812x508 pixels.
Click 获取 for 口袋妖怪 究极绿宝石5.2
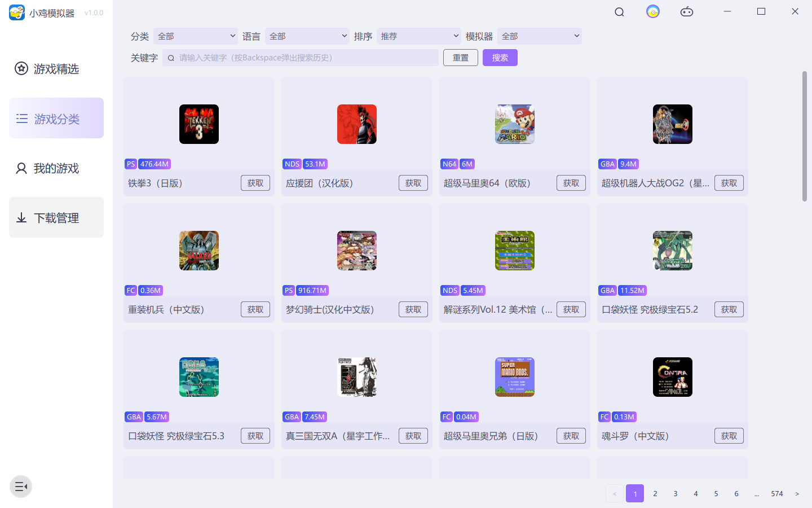point(729,309)
